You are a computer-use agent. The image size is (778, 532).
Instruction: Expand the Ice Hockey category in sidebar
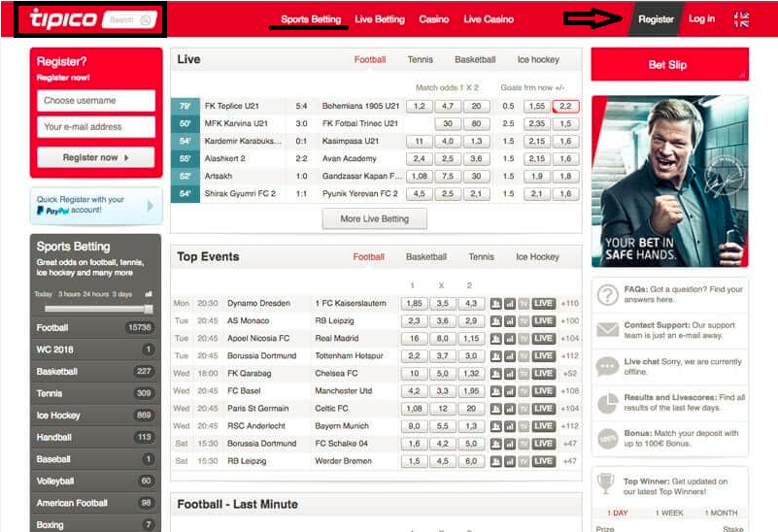pyautogui.click(x=95, y=416)
